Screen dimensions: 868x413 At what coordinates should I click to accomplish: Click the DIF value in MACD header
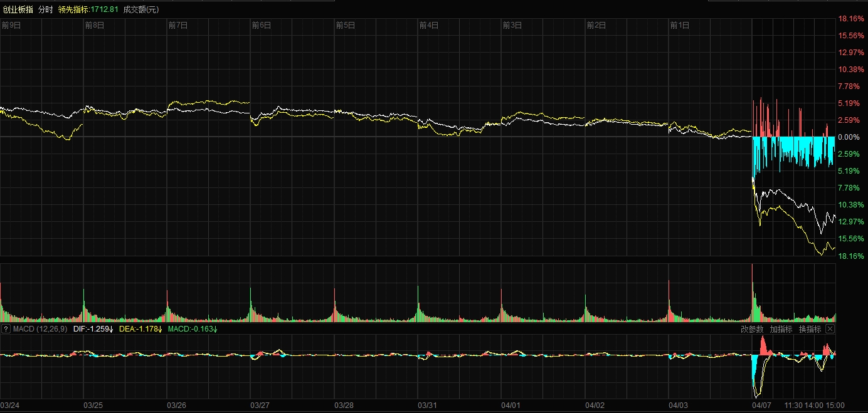pyautogui.click(x=92, y=329)
